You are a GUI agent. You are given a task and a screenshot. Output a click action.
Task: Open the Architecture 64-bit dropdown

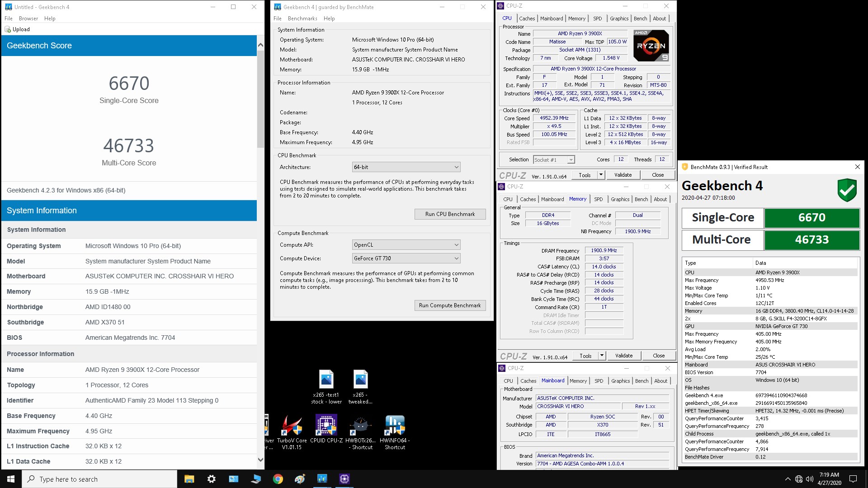click(x=406, y=167)
